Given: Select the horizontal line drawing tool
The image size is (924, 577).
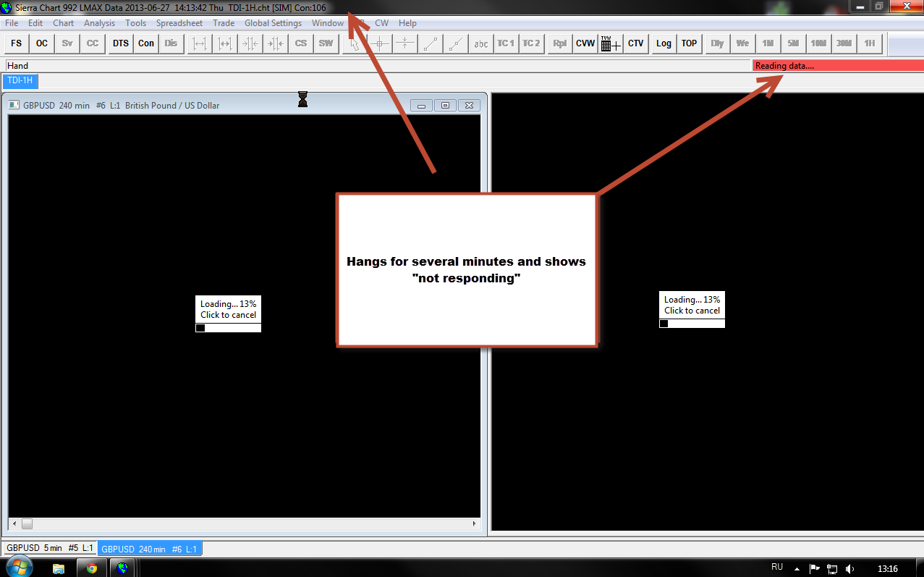Looking at the screenshot, I should 405,43.
